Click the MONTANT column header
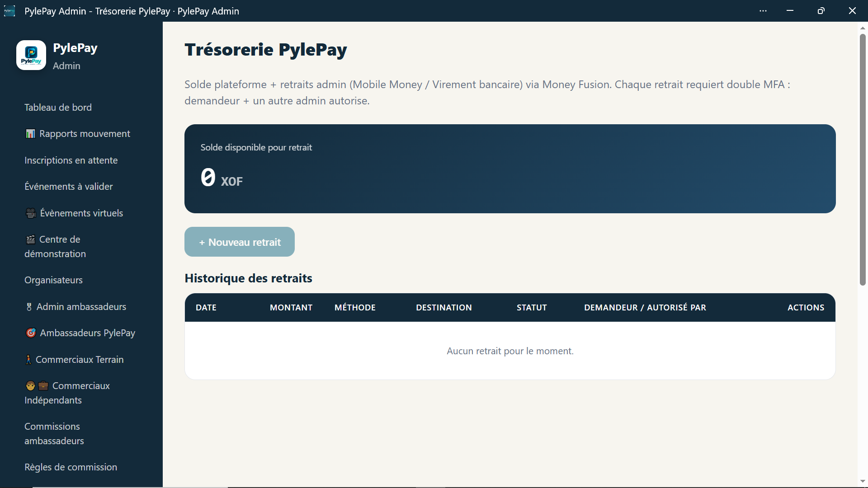This screenshot has width=868, height=488. point(291,308)
